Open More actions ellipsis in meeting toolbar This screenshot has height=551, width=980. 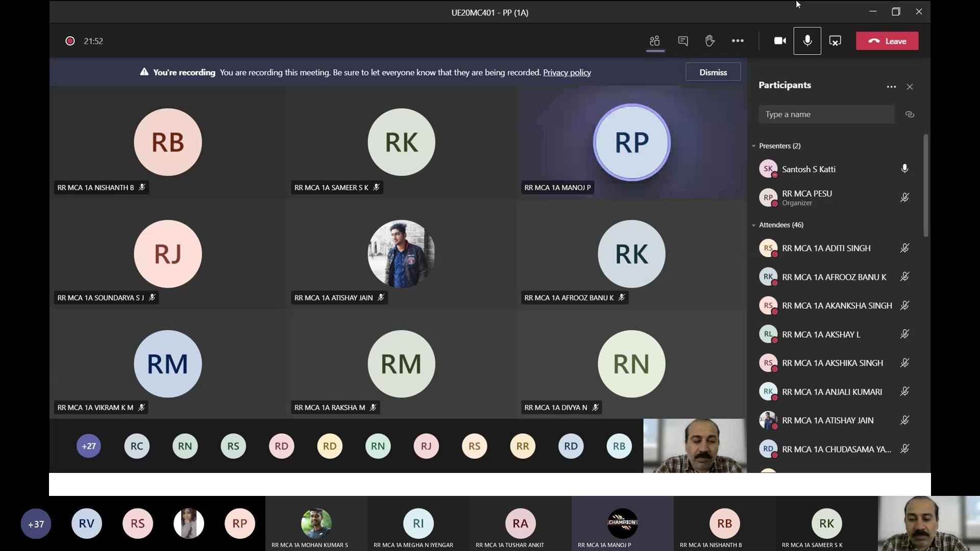[x=738, y=41]
